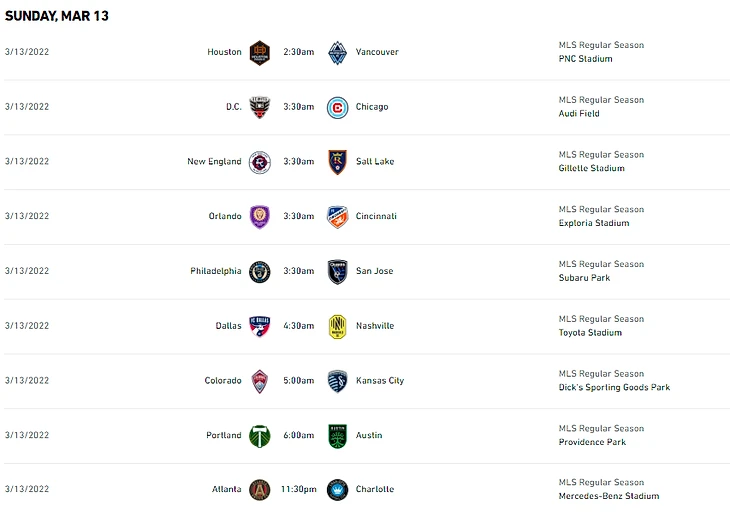Click the Houston Dynamo team logo

(259, 52)
